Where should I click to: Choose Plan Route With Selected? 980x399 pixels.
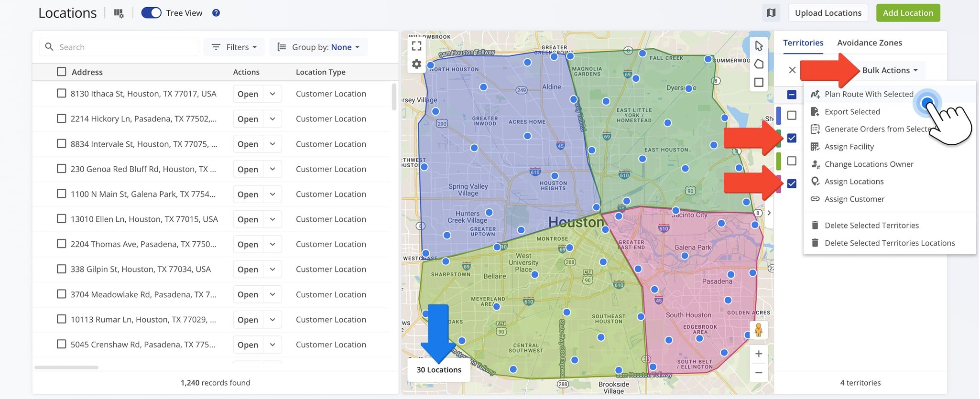(869, 94)
